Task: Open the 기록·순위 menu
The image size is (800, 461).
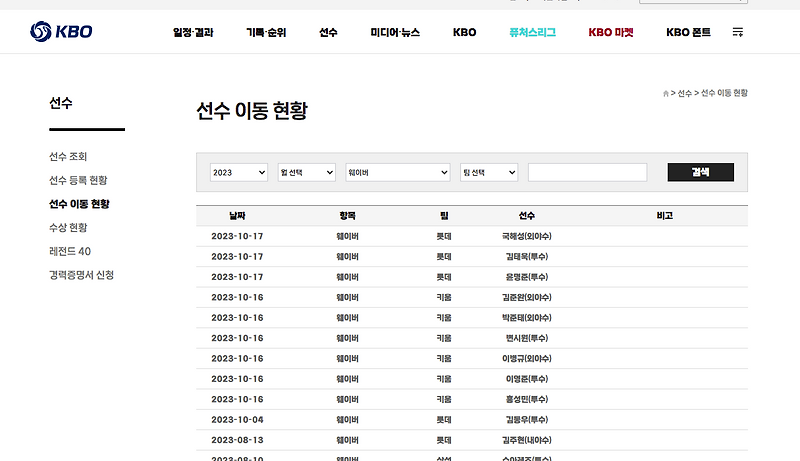Action: click(x=266, y=32)
